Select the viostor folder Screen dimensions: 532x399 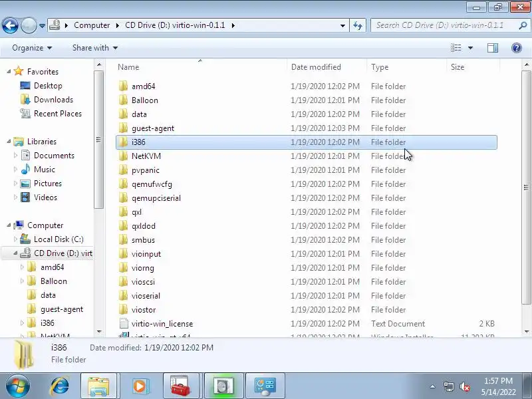[x=307, y=309]
